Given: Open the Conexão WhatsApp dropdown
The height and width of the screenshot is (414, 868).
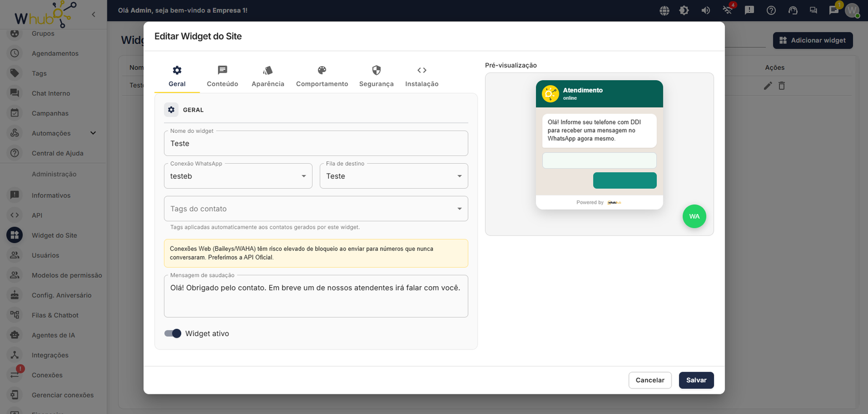Looking at the screenshot, I should click(x=238, y=176).
